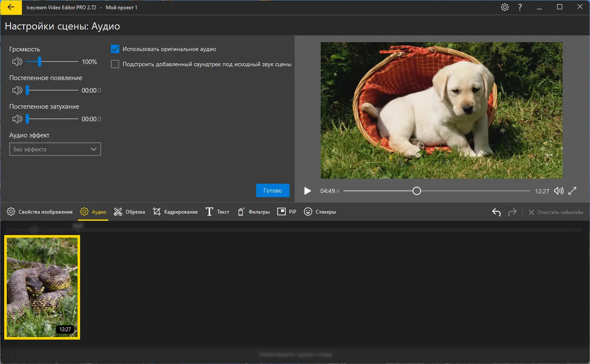This screenshot has width=590, height=364.
Task: Open help with the question mark icon
Action: (x=520, y=8)
